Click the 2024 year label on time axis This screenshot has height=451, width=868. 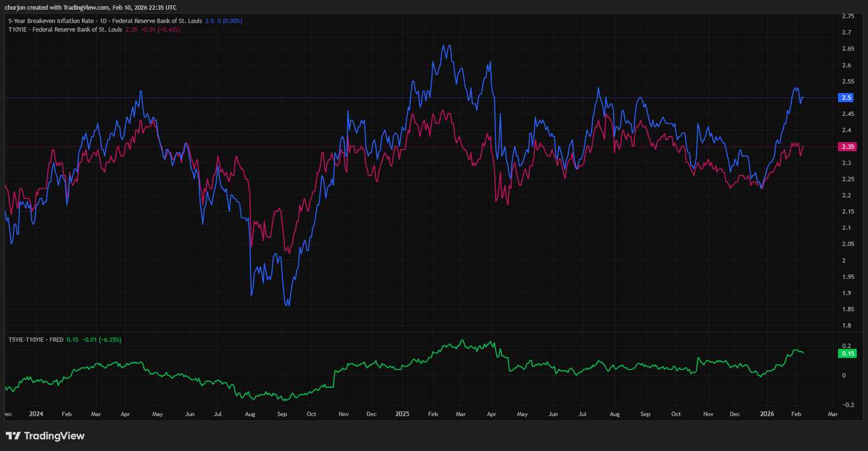pos(36,414)
